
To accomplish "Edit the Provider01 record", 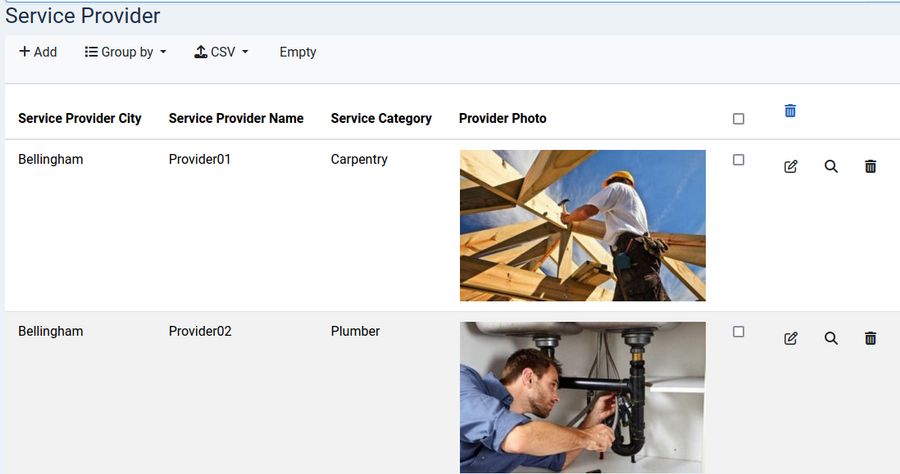I will [791, 167].
